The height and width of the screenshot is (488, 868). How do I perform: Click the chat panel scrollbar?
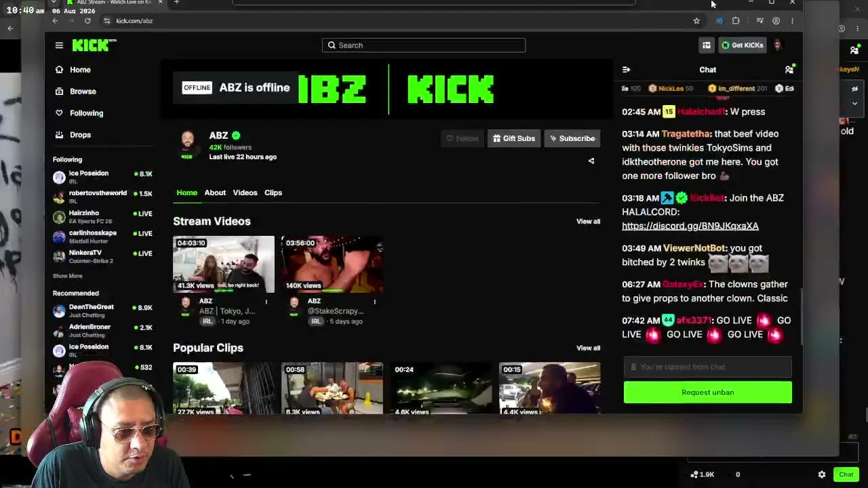801,317
